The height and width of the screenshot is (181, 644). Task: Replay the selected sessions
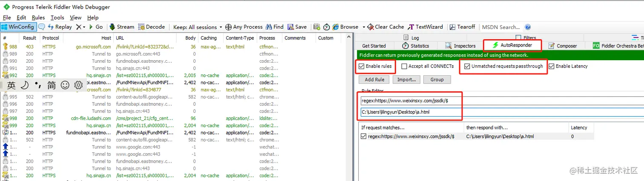tap(60, 26)
